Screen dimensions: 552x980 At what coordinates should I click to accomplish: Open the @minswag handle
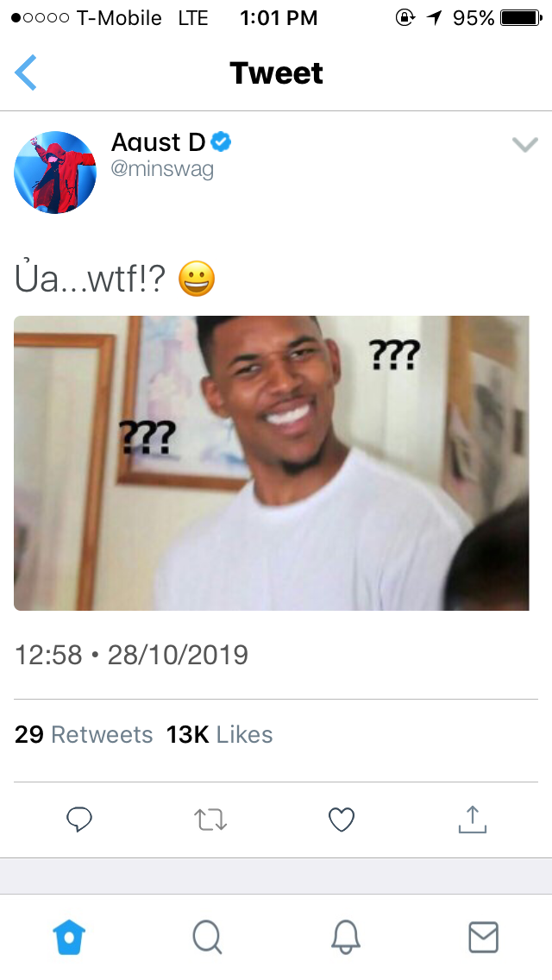pos(162,169)
